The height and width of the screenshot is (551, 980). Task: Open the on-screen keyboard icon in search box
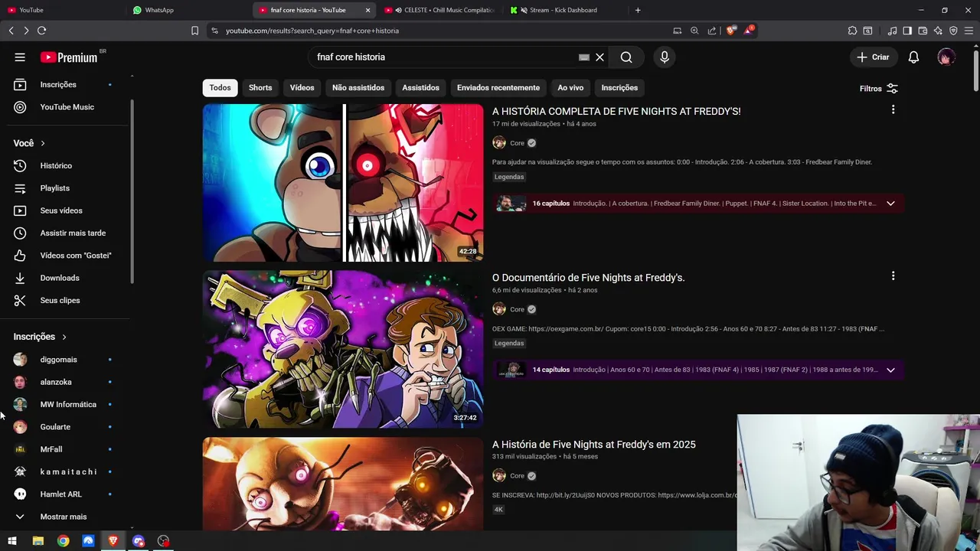coord(584,57)
